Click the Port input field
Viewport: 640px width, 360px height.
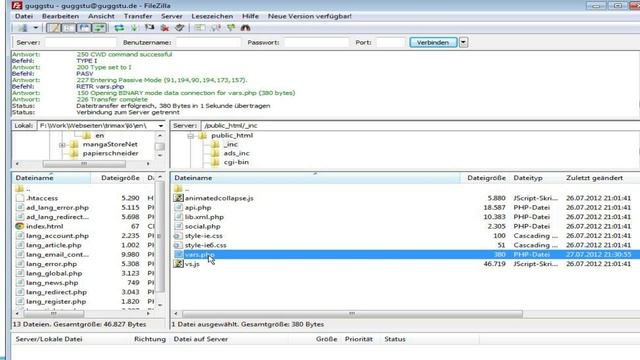click(391, 42)
